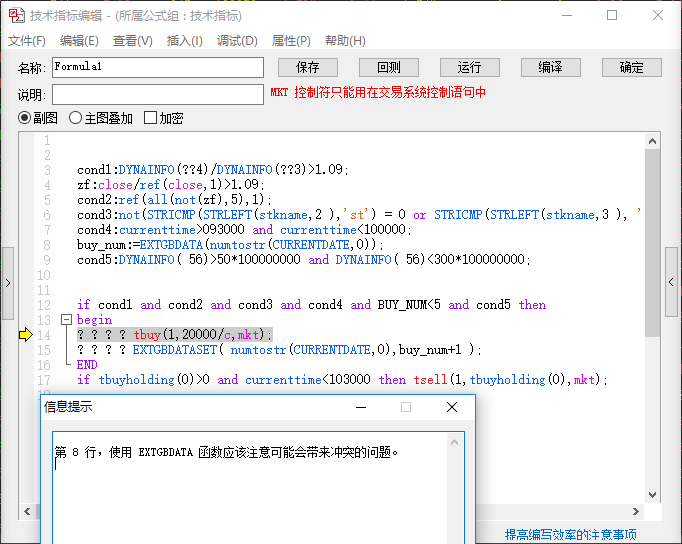
Task: Click the yellow arrow marker at line 14
Action: click(26, 334)
